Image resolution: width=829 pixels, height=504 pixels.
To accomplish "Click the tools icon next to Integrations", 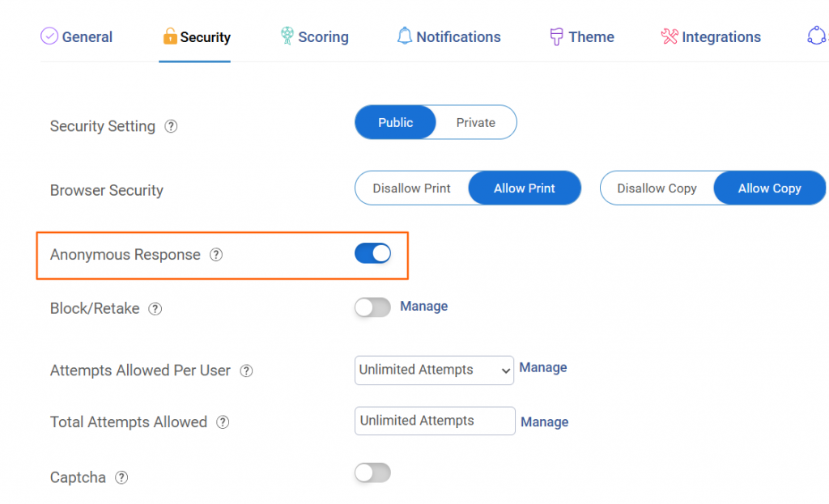I will (670, 36).
